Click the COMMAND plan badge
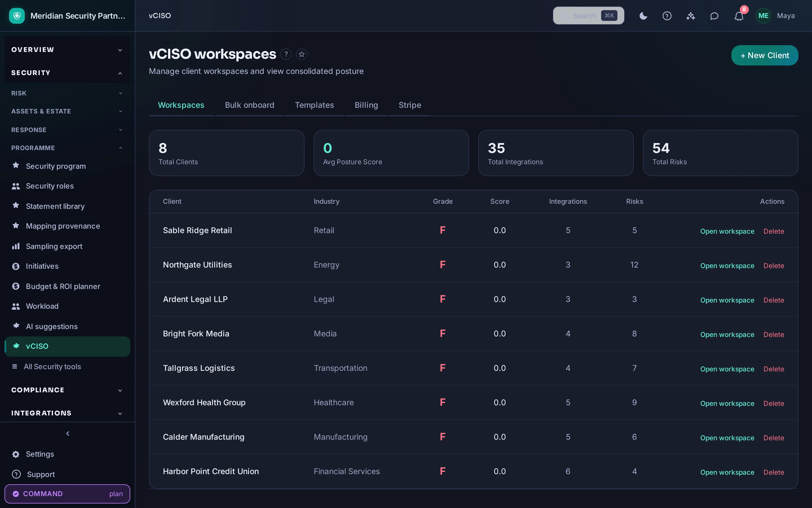This screenshot has width=812, height=508. [67, 494]
